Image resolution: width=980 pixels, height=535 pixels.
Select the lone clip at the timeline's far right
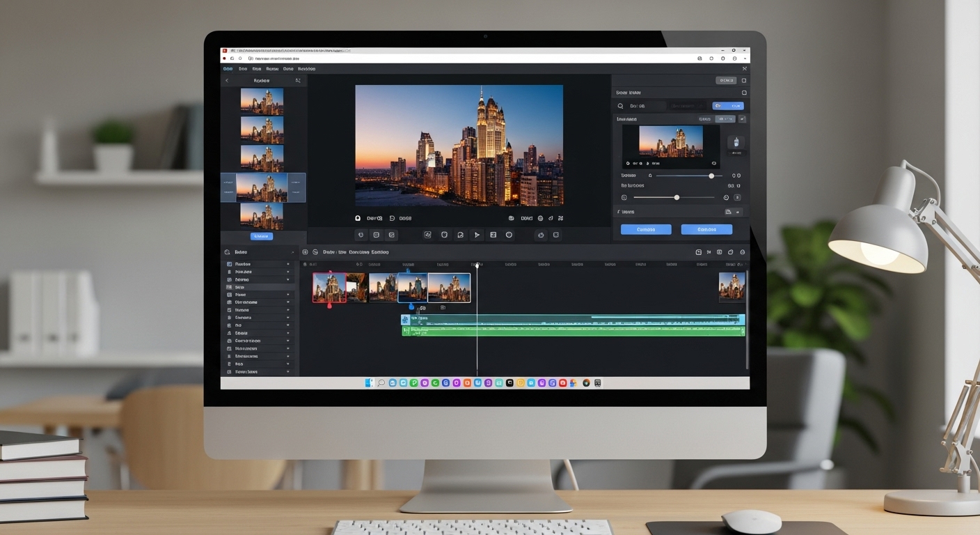pos(732,286)
